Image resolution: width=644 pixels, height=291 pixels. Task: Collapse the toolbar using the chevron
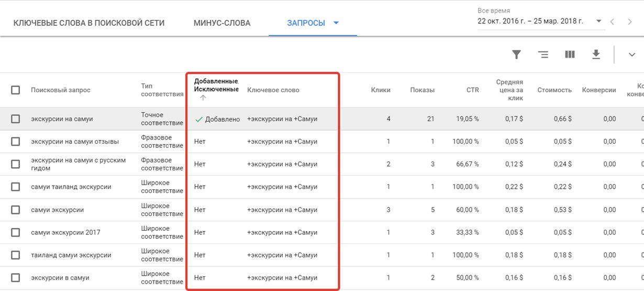[x=631, y=55]
